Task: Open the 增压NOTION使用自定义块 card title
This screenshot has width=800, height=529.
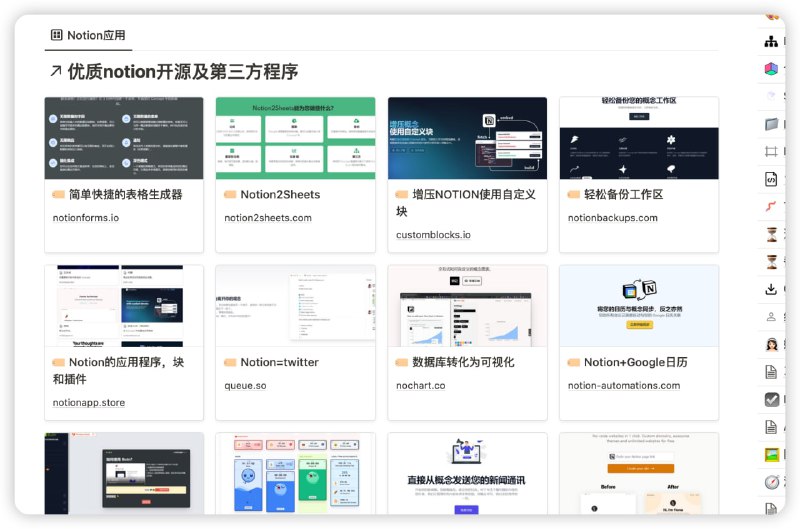Action: pos(466,203)
